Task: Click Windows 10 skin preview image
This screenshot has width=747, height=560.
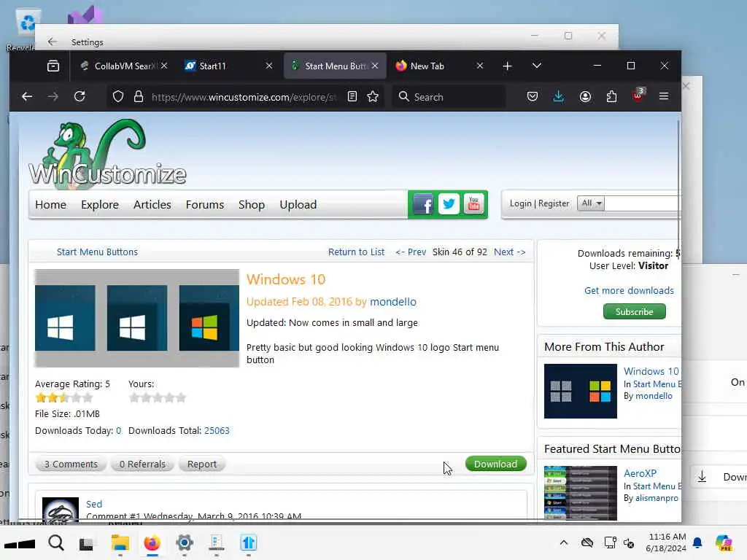Action: coord(136,318)
